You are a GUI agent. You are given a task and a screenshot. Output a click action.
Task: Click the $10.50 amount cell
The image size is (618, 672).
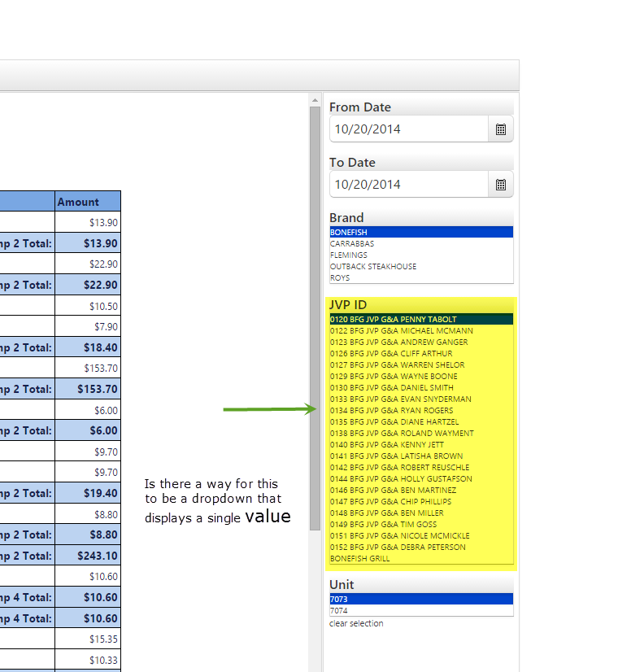pyautogui.click(x=88, y=306)
